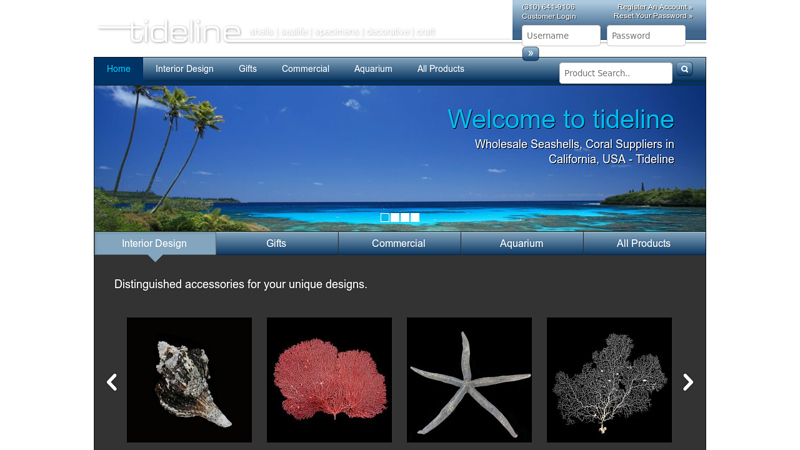Click the login submit double-arrow button
Screen dimensions: 800x450
tap(530, 53)
